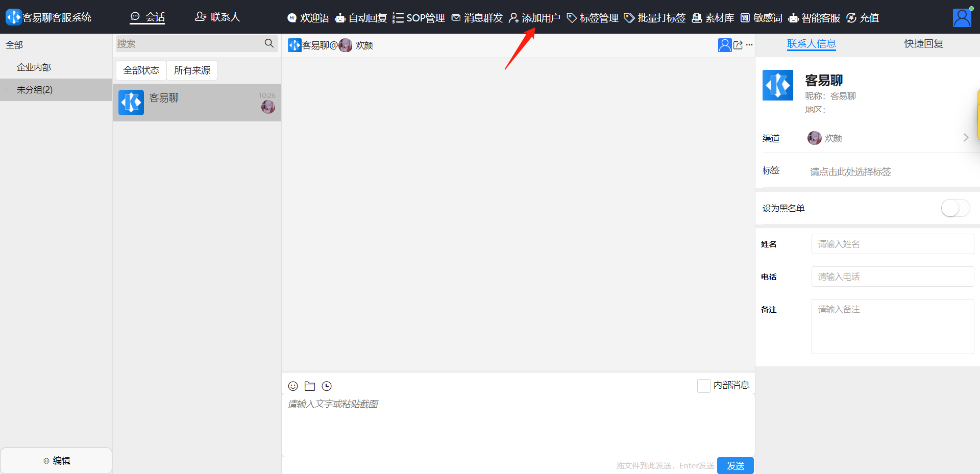Click the contact profile icon in chat header
The height and width of the screenshot is (474, 980).
click(x=725, y=45)
